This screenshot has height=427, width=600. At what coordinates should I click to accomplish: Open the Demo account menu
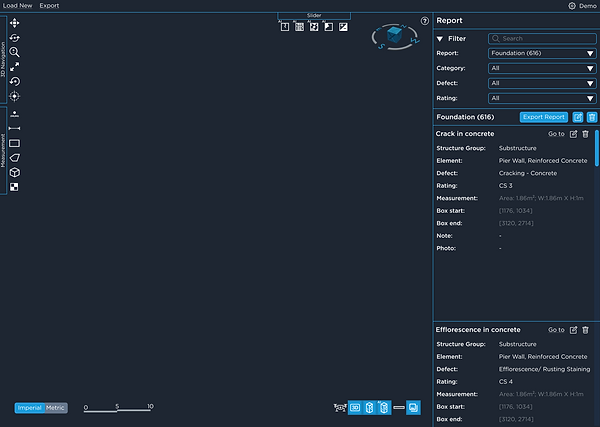tap(582, 6)
